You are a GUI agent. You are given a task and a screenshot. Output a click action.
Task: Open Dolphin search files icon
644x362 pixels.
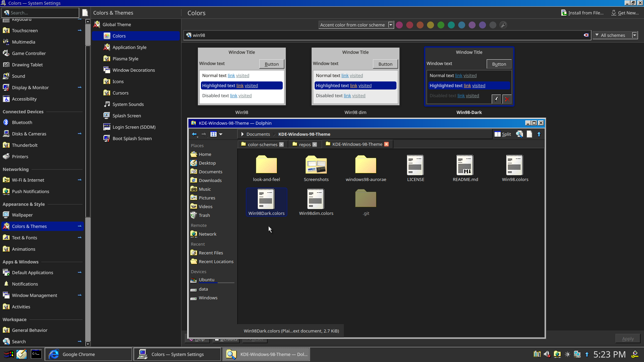520,134
